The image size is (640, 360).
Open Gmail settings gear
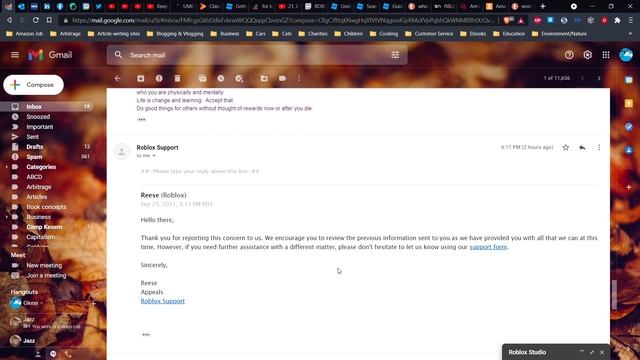(x=587, y=55)
